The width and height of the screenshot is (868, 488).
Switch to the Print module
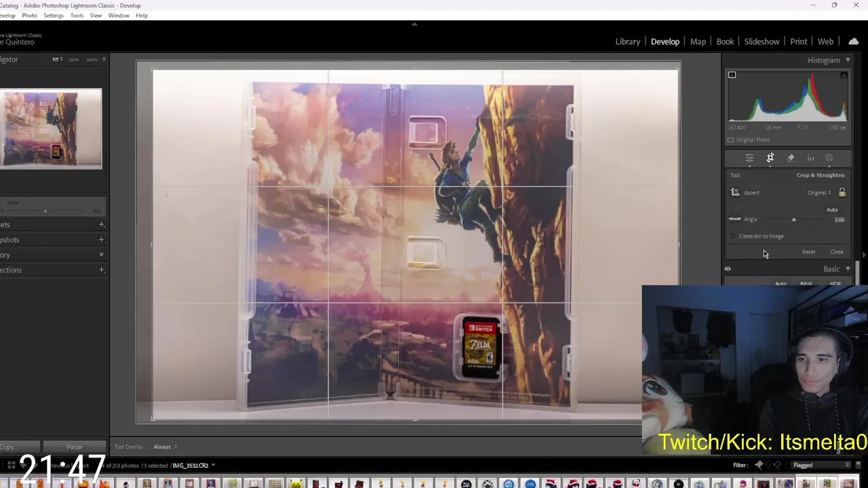[798, 41]
